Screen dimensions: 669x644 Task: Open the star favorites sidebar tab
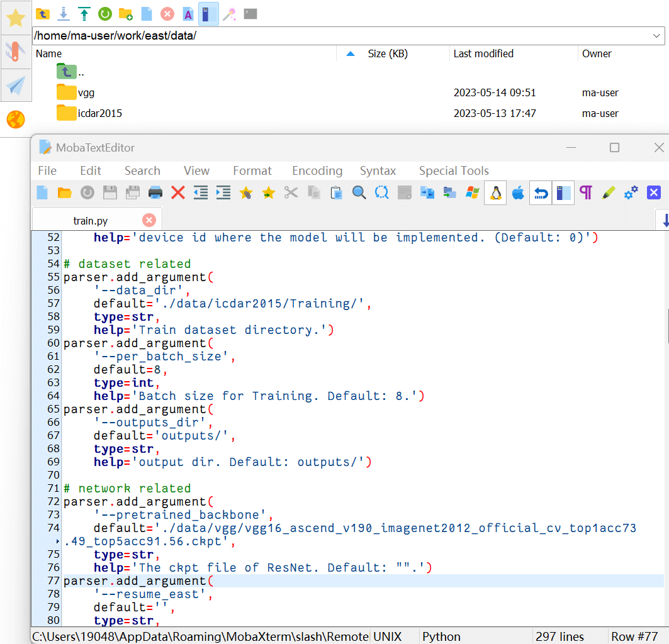[16, 18]
